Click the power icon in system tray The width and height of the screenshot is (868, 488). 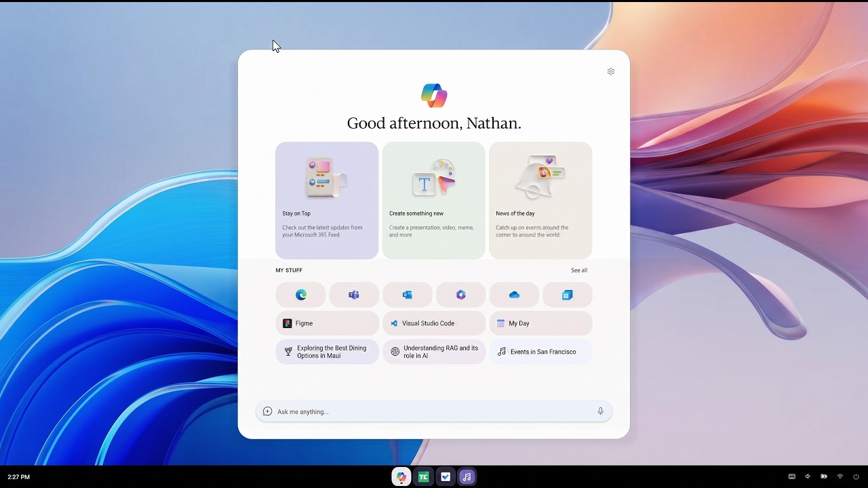tap(856, 476)
